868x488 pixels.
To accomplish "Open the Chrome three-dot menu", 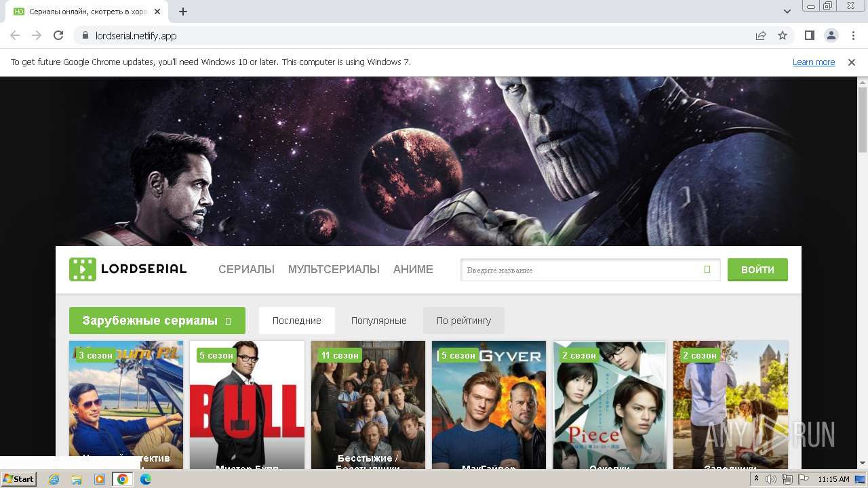I will [853, 35].
